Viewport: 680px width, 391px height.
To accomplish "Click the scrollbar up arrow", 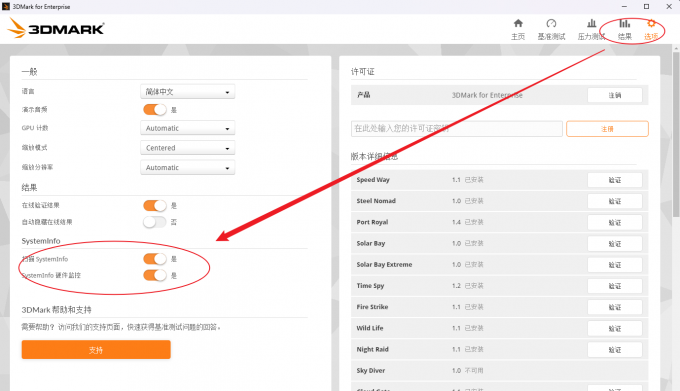I will (676, 48).
